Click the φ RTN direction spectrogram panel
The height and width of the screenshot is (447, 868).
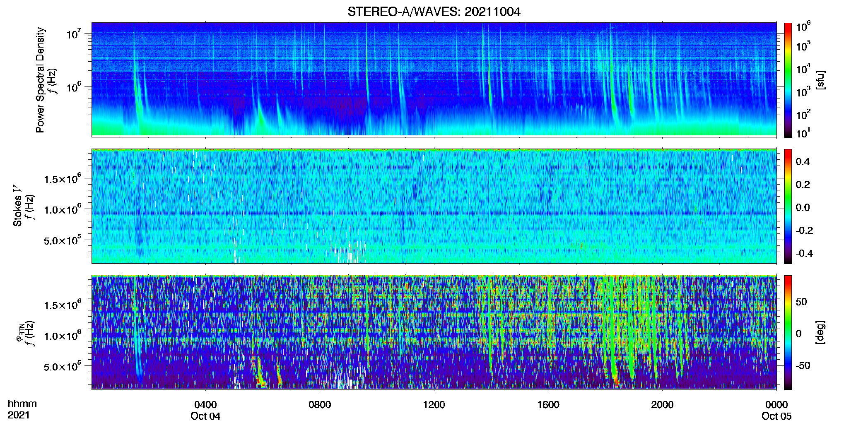click(x=434, y=332)
